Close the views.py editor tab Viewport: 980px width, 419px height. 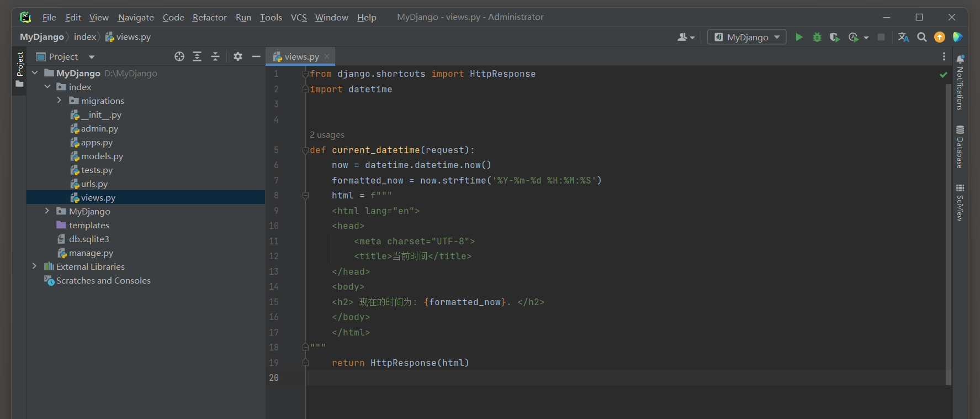tap(327, 56)
